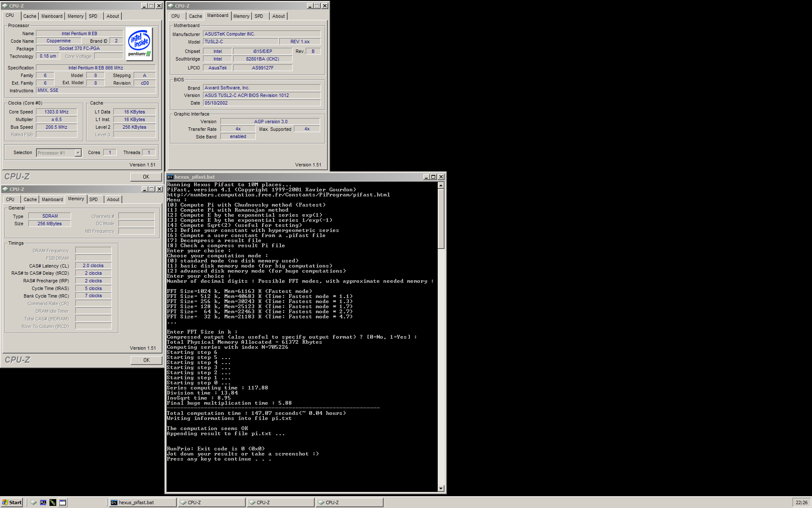Click the Specification field Intel Pentium III EB 866 MHz
812x508 pixels.
click(x=96, y=68)
